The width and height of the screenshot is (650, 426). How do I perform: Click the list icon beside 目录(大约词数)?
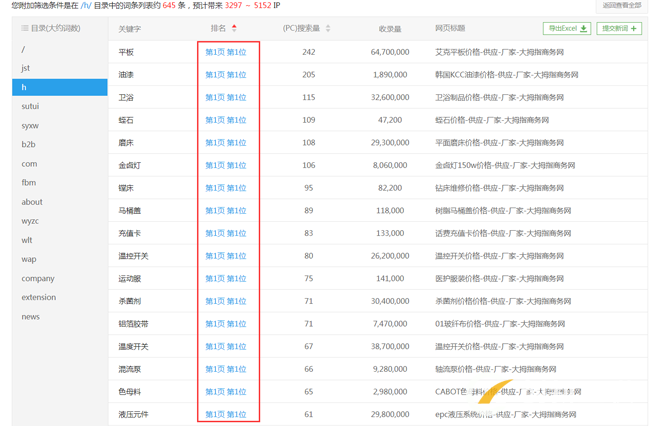point(25,28)
